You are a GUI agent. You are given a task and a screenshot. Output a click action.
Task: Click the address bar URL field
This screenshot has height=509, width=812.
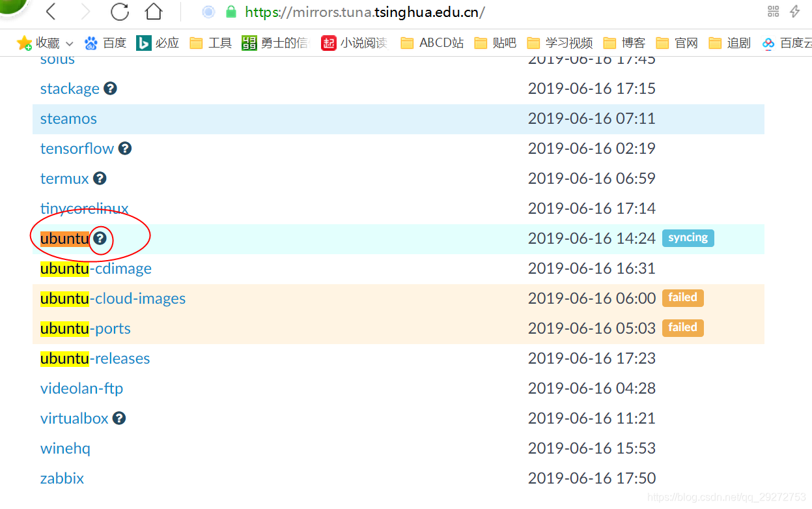[365, 12]
